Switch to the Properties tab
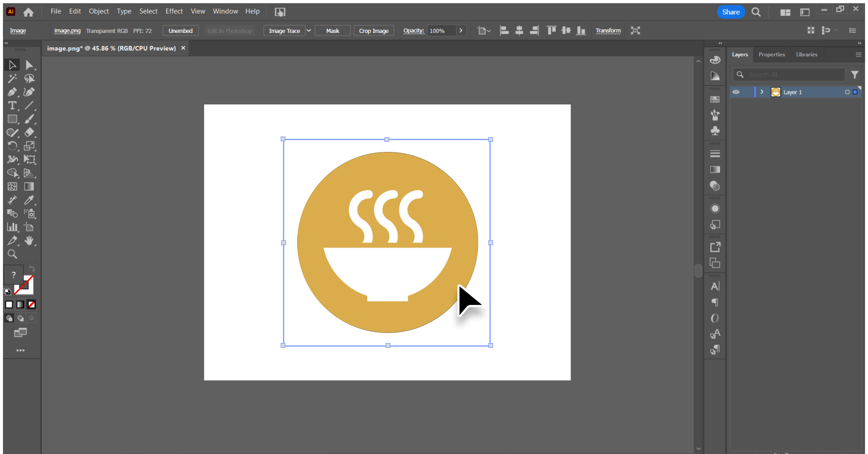Screen dimensions: 868x454 click(x=772, y=54)
